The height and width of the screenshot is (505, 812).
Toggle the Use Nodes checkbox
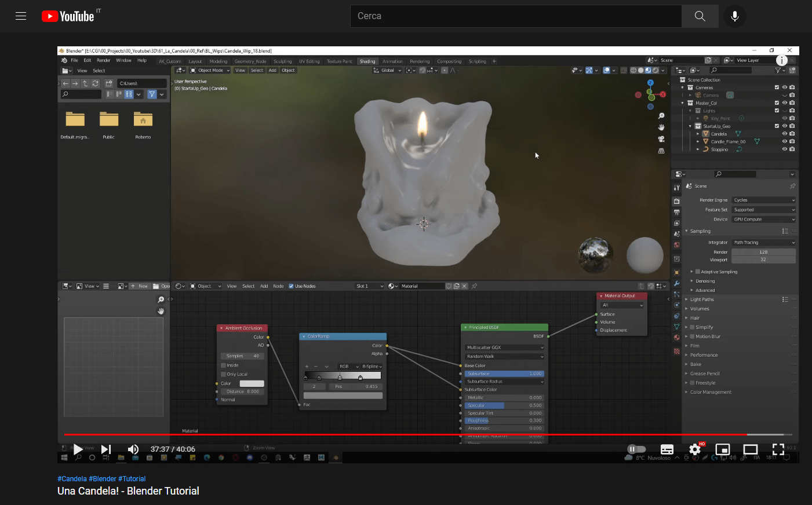(291, 286)
